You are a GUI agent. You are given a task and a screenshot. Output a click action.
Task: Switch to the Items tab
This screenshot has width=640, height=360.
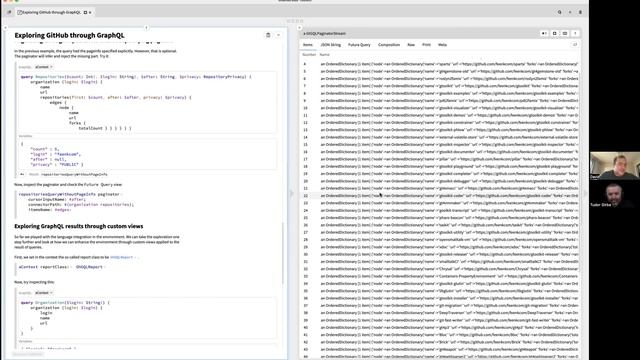(308, 45)
